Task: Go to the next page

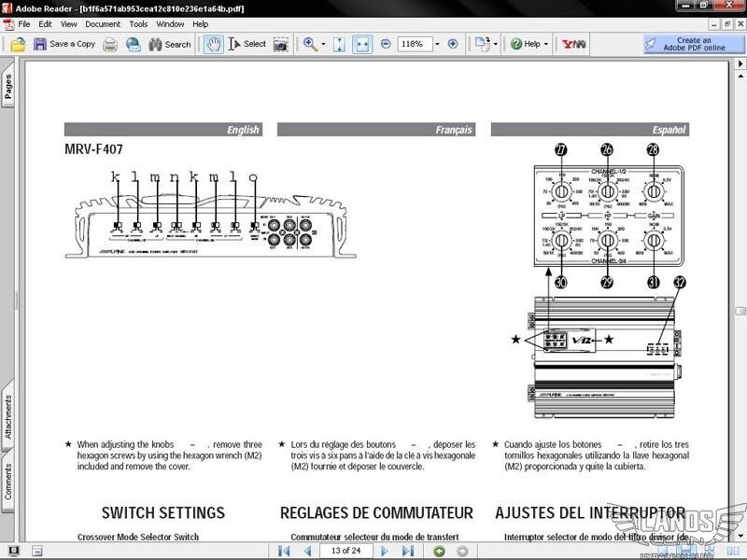Action: click(x=384, y=551)
